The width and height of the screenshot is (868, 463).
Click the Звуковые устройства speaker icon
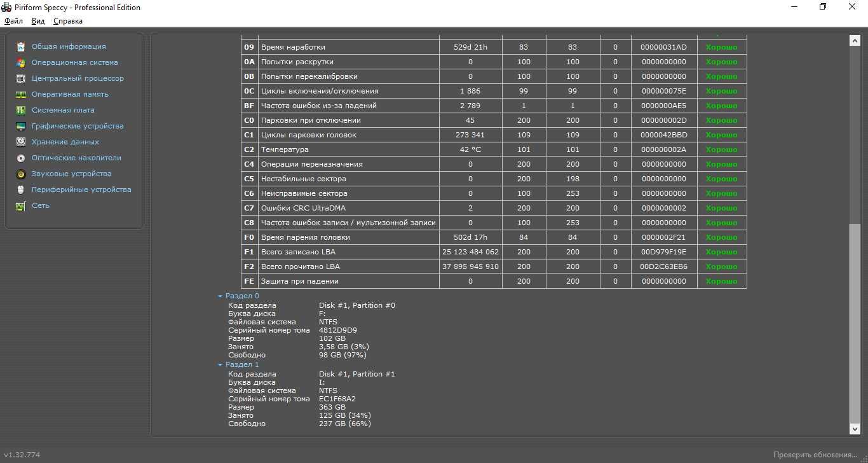pyautogui.click(x=21, y=174)
